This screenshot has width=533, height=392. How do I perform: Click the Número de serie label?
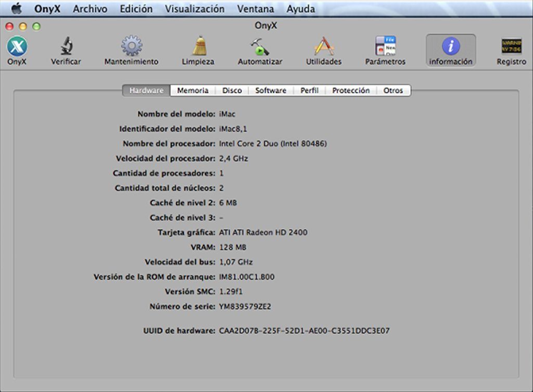183,306
